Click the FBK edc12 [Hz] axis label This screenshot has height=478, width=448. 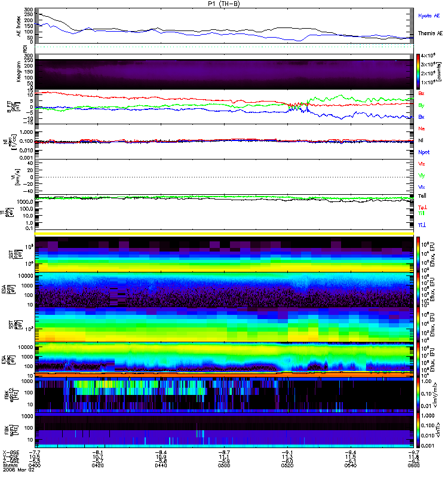point(10,396)
